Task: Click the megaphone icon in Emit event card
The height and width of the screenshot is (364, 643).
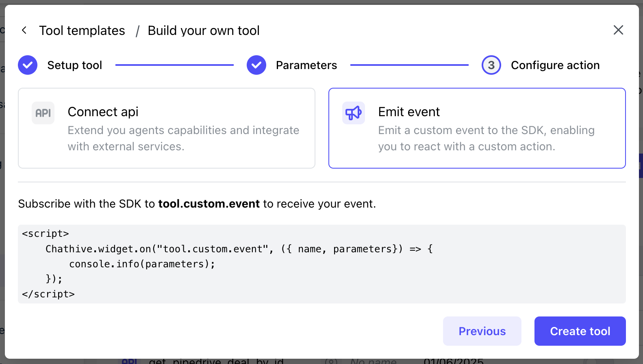Action: tap(353, 113)
